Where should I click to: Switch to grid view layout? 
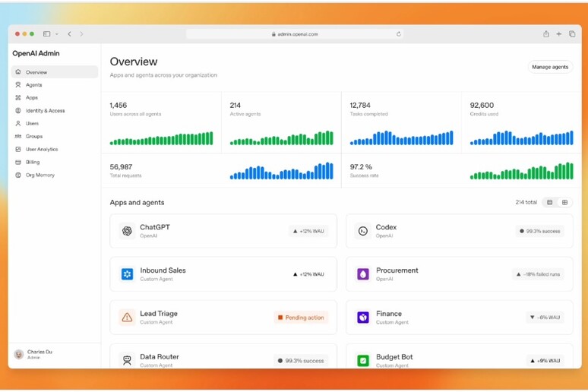click(564, 203)
